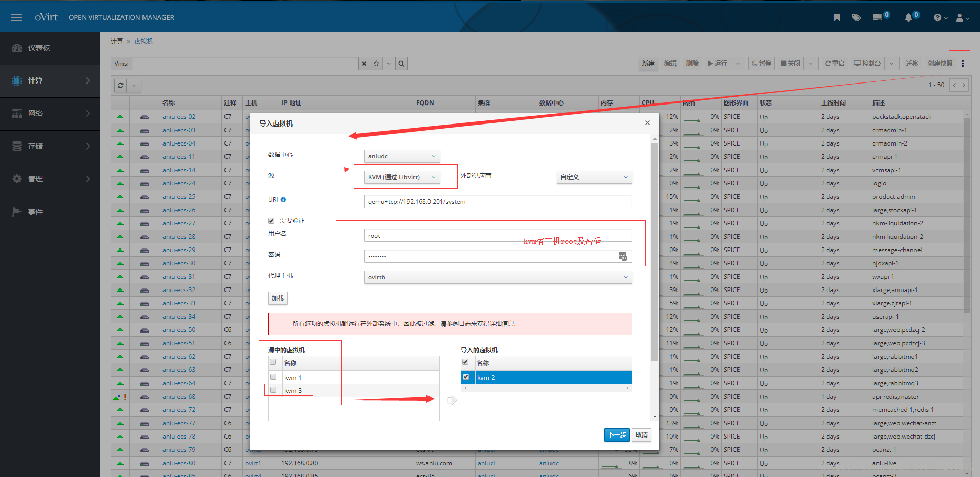Open the 源 KVM Libvirt dropdown
The image size is (980, 477).
tap(402, 177)
